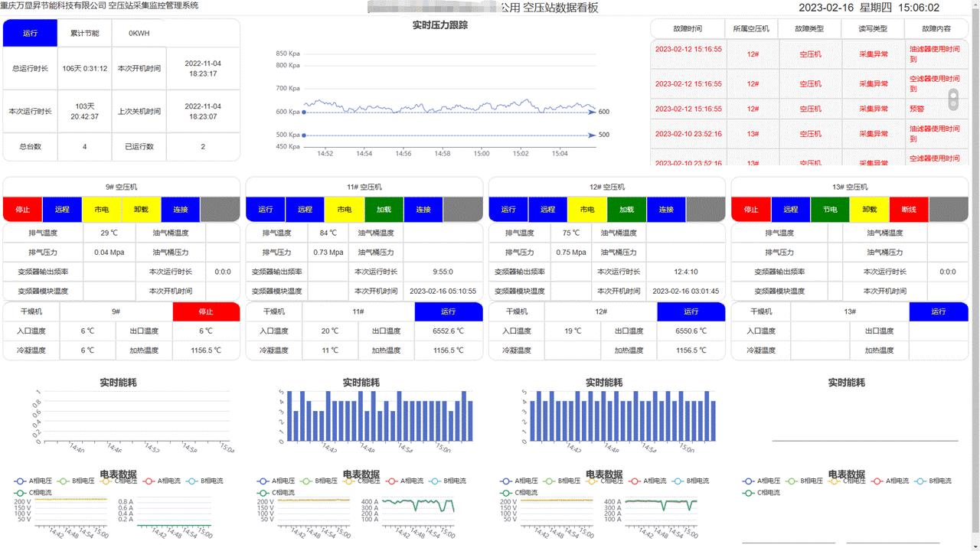Click the 所属空压机 column header

750,28
